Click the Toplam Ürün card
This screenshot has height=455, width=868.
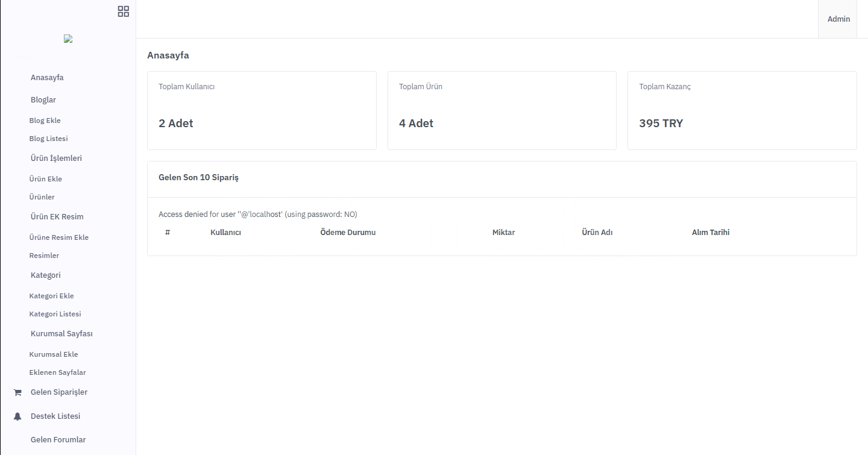coord(502,111)
